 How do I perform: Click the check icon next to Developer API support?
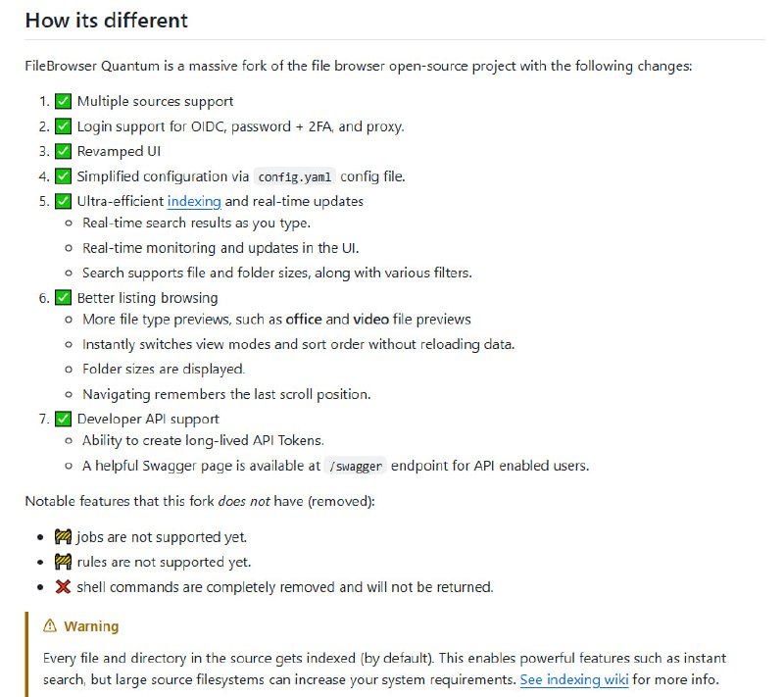coord(63,419)
